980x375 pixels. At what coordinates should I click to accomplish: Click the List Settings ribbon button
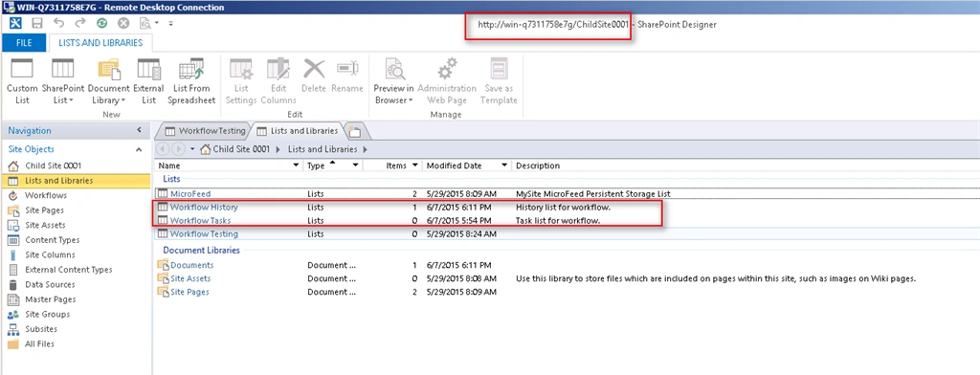click(241, 81)
